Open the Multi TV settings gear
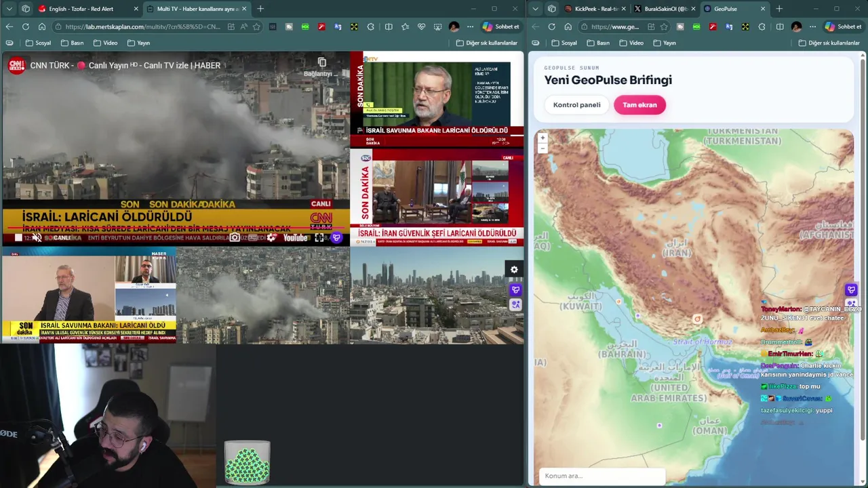The height and width of the screenshot is (488, 868). click(x=514, y=270)
